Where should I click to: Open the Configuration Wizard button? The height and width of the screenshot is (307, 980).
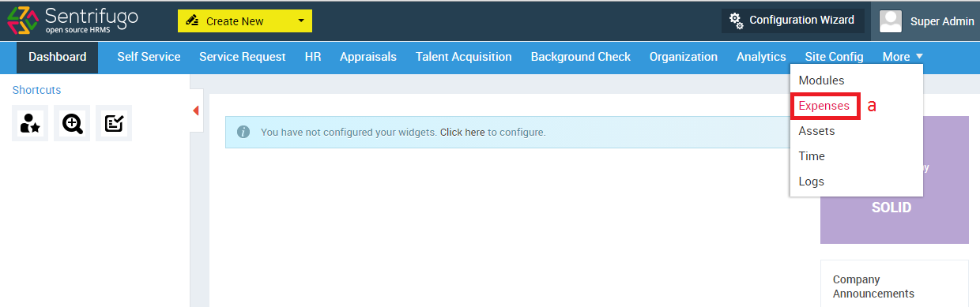click(793, 21)
